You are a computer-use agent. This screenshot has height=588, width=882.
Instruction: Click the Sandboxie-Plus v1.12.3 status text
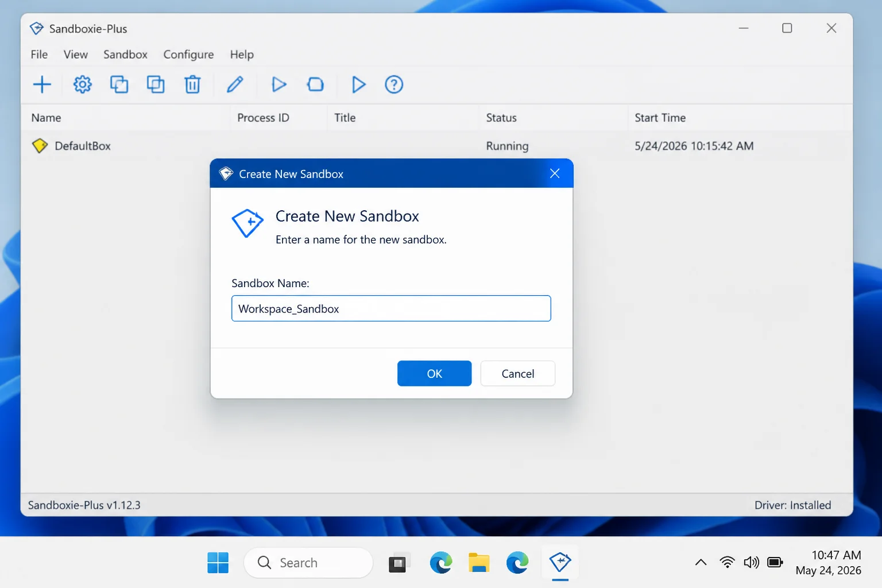click(x=84, y=505)
